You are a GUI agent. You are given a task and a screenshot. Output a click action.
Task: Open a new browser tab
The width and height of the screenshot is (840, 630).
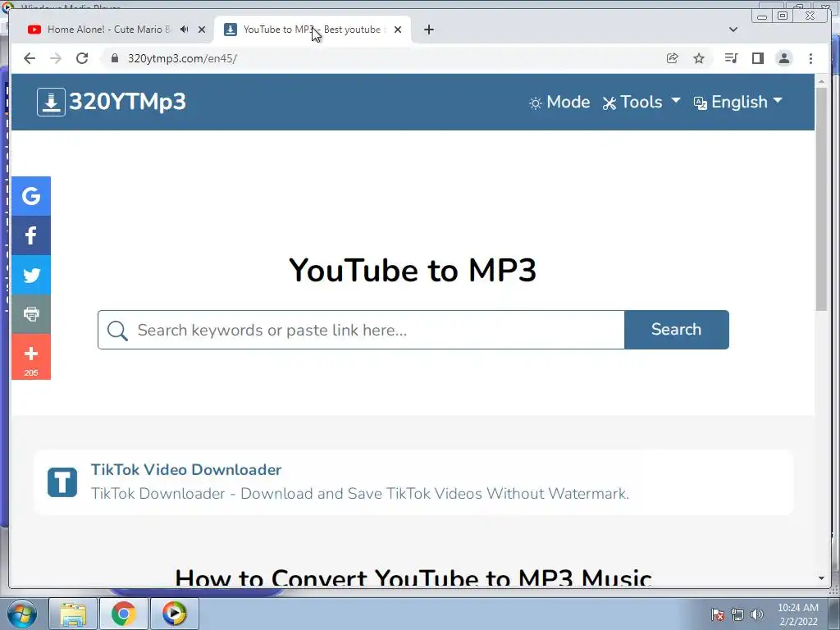[x=428, y=30]
